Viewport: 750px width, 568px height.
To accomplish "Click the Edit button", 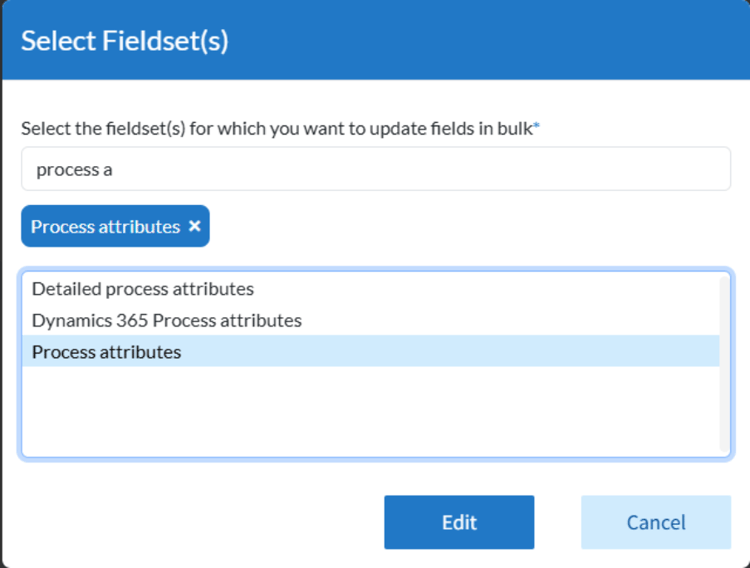I will pyautogui.click(x=459, y=522).
